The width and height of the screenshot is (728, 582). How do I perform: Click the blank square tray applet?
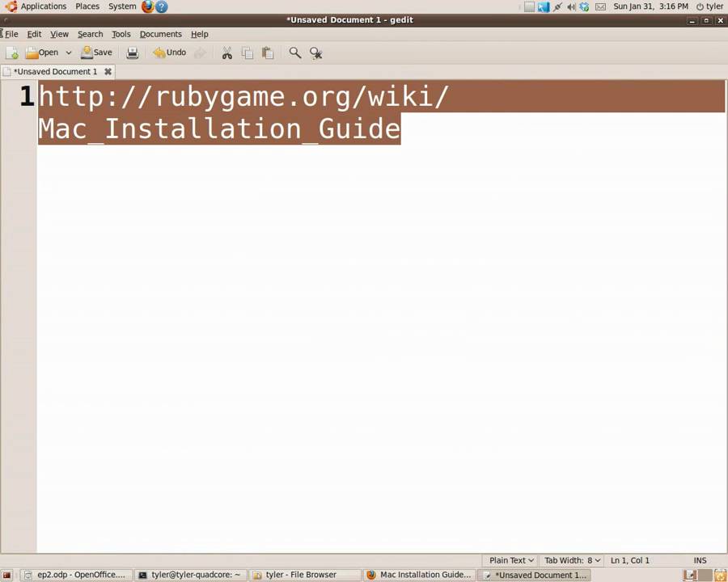[x=529, y=7]
